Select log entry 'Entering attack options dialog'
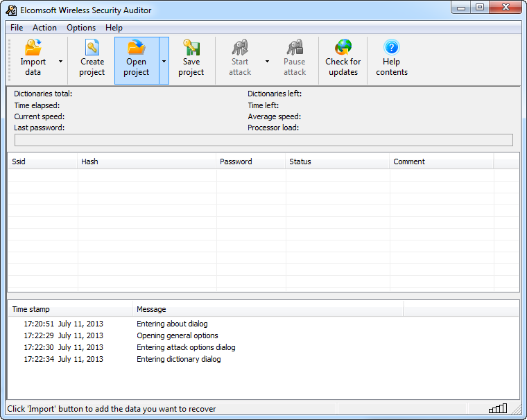The image size is (527, 420). tap(186, 347)
